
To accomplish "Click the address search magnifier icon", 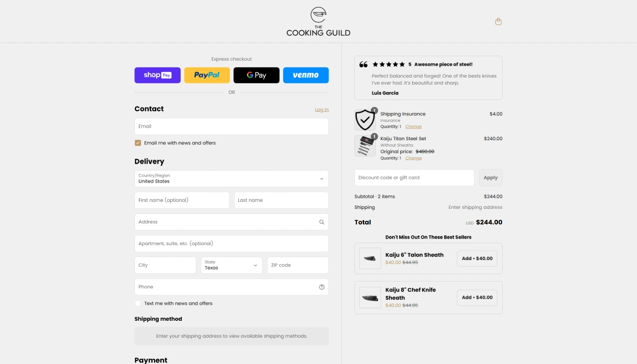I will tap(321, 222).
